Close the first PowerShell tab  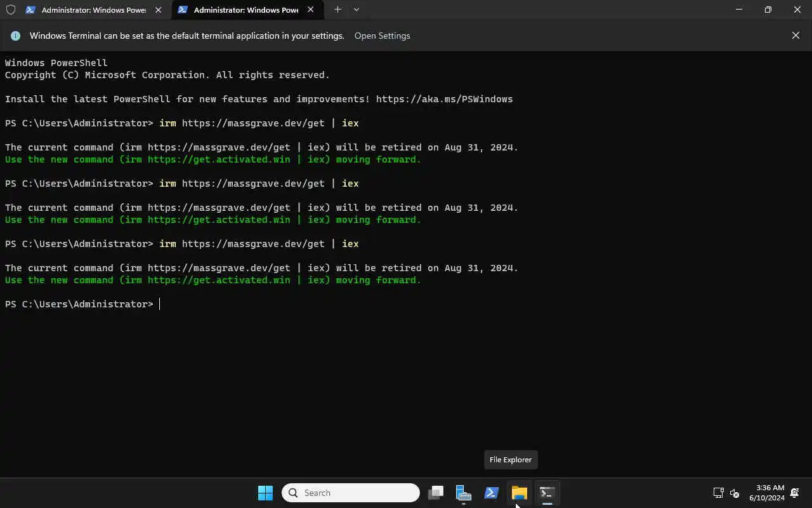pos(158,10)
